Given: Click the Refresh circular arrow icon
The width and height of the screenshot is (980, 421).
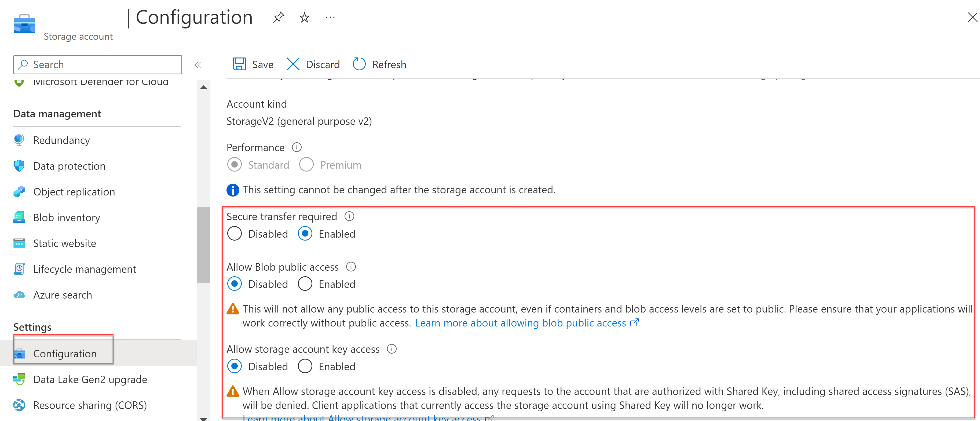Looking at the screenshot, I should click(x=359, y=64).
